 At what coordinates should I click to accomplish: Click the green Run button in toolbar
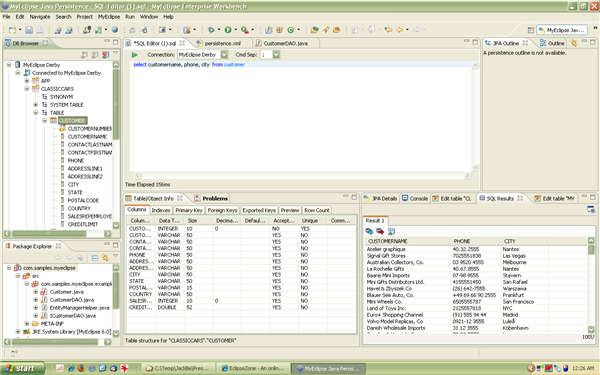point(228,30)
